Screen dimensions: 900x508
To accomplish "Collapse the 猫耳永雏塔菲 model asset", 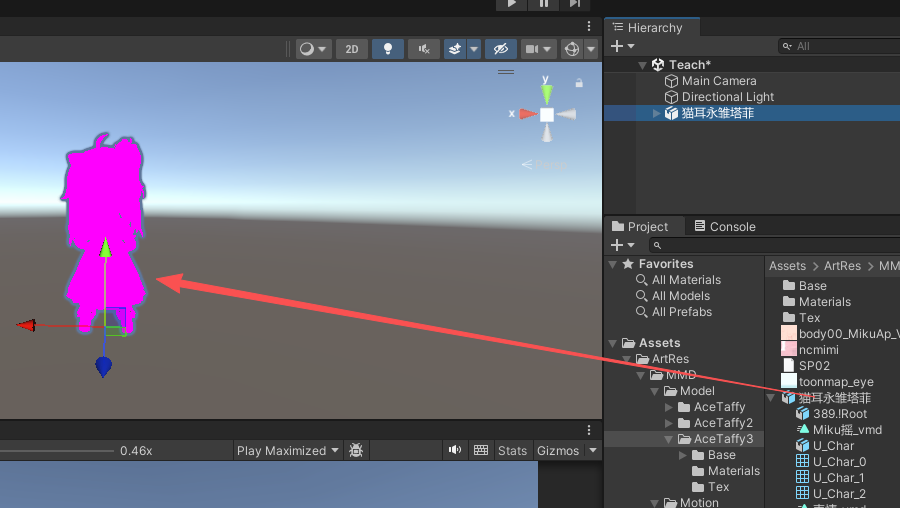I will pyautogui.click(x=771, y=398).
